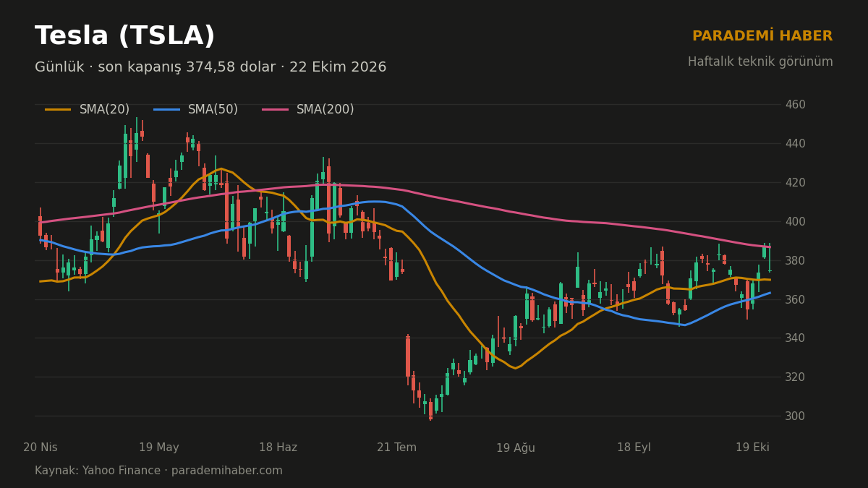This screenshot has height=488, width=868.
Task: Click the 18 Eyl date axis label
Action: (x=634, y=448)
